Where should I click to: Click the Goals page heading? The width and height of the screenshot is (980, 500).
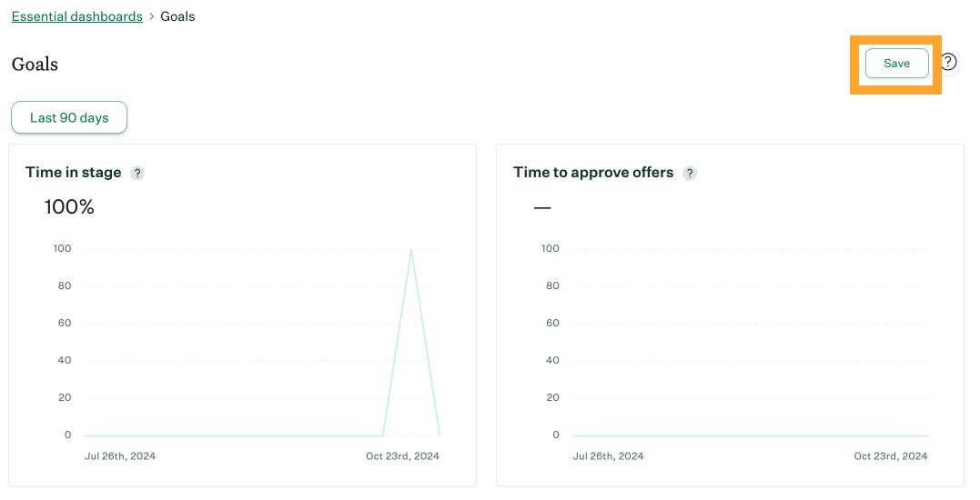tap(35, 64)
